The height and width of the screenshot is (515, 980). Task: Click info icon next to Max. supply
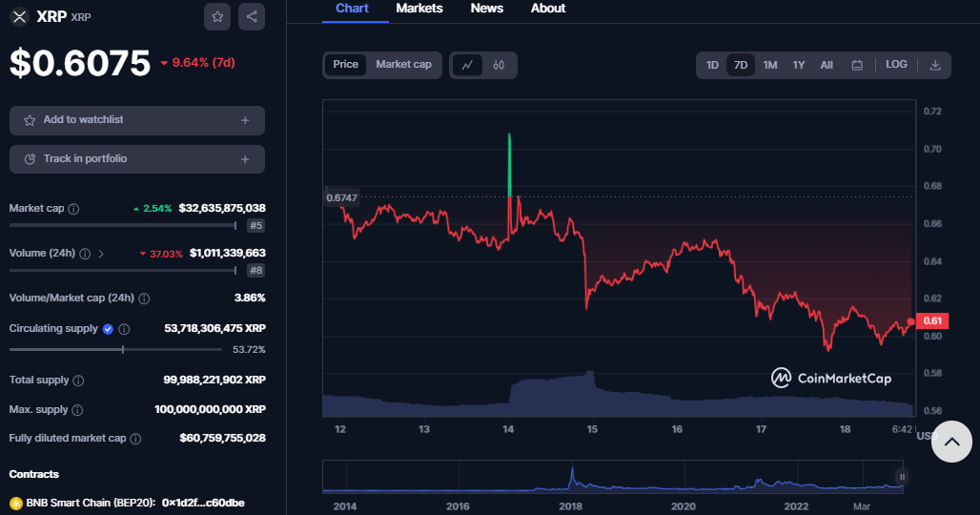pyautogui.click(x=77, y=410)
